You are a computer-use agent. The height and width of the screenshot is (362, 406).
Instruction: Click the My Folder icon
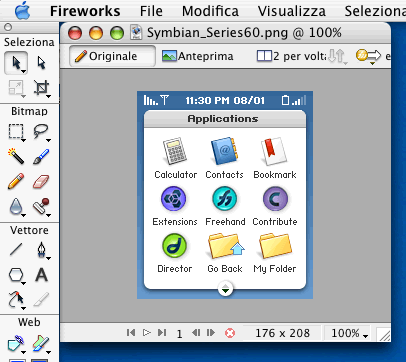click(x=276, y=246)
